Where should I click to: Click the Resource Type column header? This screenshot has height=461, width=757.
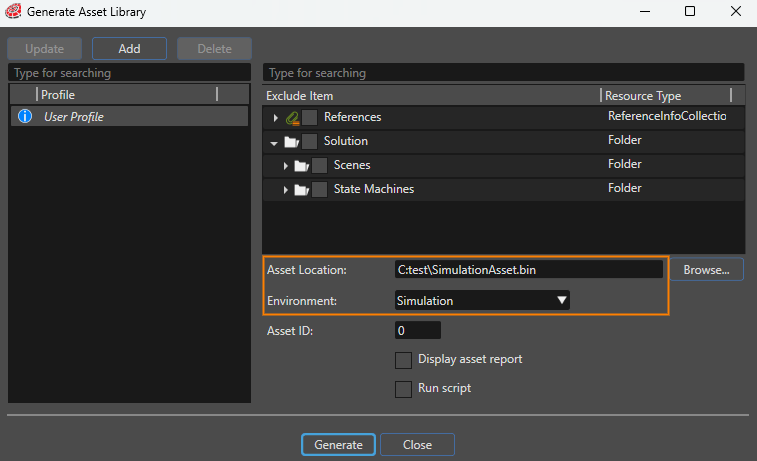(x=666, y=96)
